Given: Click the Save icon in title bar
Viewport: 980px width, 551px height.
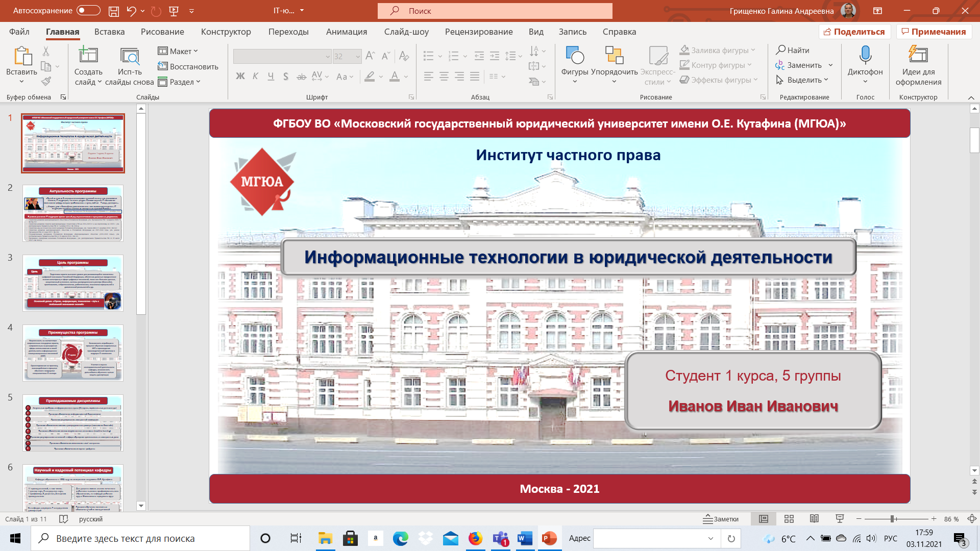Looking at the screenshot, I should [114, 11].
